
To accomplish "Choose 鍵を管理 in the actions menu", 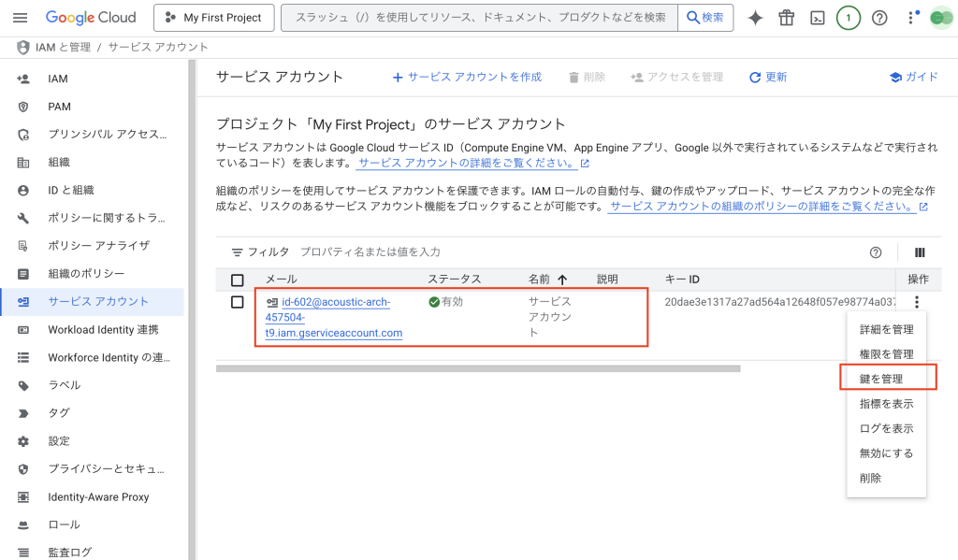I will coord(887,379).
